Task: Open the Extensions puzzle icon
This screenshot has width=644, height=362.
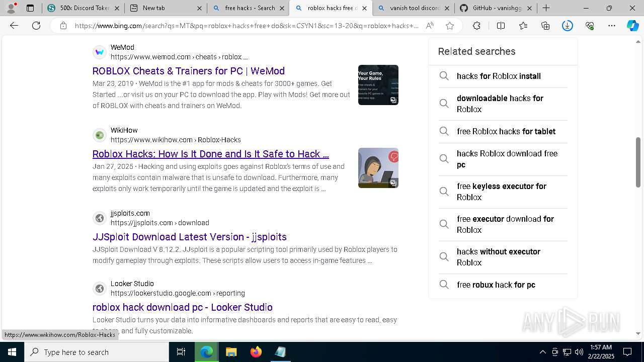Action: coord(476,26)
